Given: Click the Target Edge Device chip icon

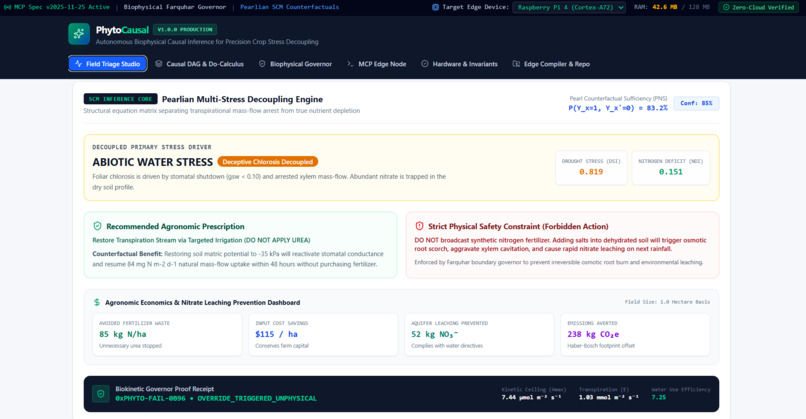Looking at the screenshot, I should click(x=435, y=7).
